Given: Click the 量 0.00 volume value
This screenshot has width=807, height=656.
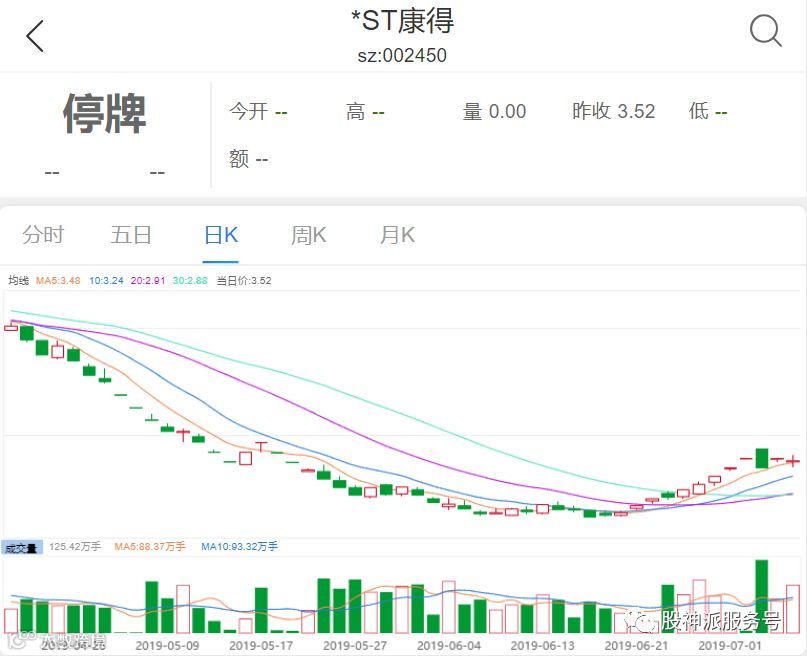Looking at the screenshot, I should (494, 111).
